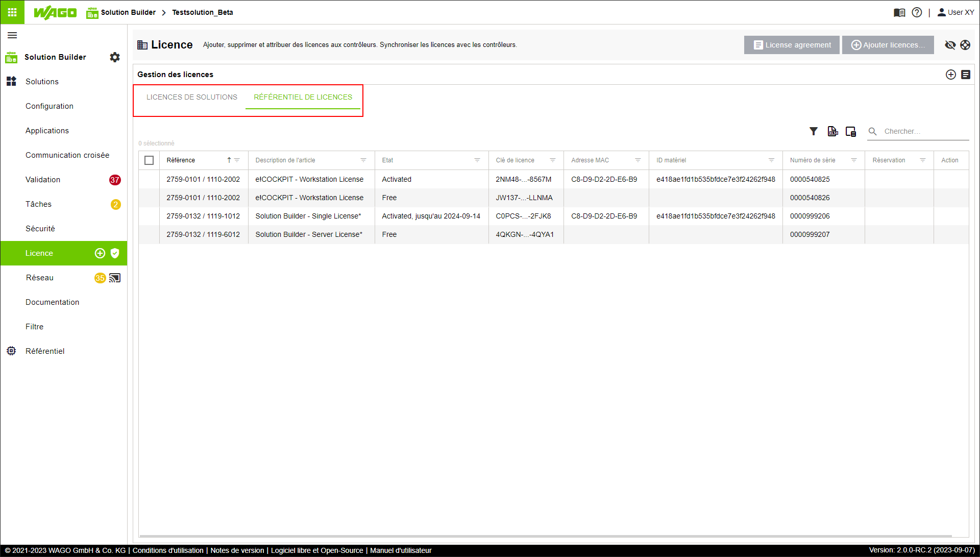
Task: Click the horizontal scrollbar under the table
Action: pos(546,536)
